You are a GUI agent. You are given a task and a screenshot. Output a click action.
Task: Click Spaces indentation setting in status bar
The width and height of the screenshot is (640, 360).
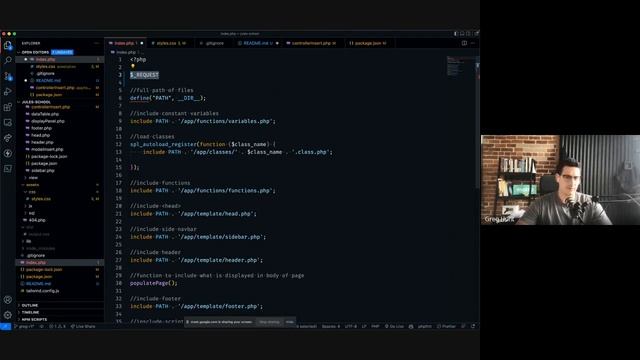[331, 327]
